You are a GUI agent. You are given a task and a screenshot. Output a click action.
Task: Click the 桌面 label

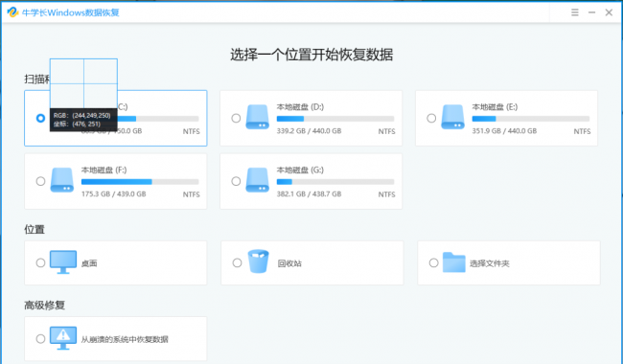pos(89,263)
